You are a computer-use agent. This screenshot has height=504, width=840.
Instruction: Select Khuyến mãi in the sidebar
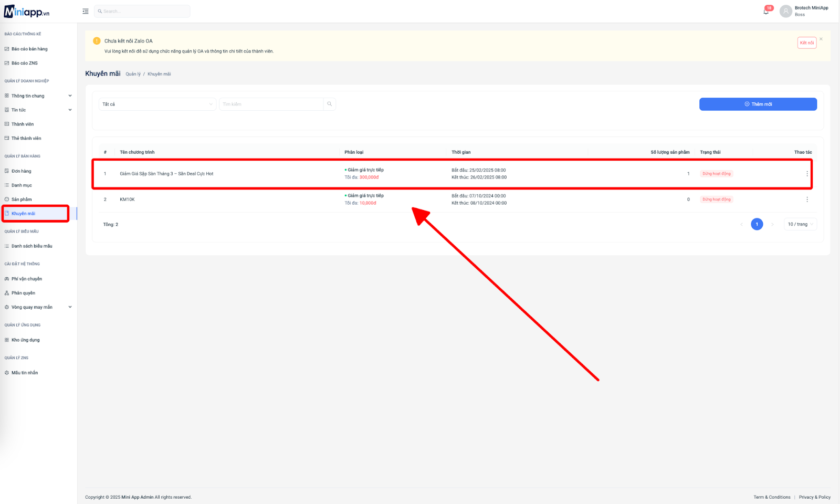[x=23, y=214]
